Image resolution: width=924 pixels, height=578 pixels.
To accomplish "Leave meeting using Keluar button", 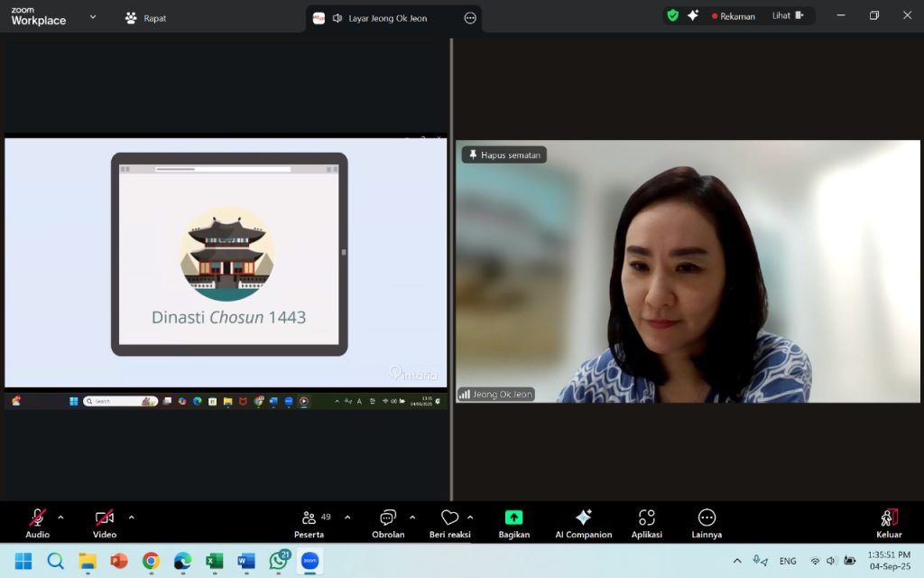I will pos(888,522).
